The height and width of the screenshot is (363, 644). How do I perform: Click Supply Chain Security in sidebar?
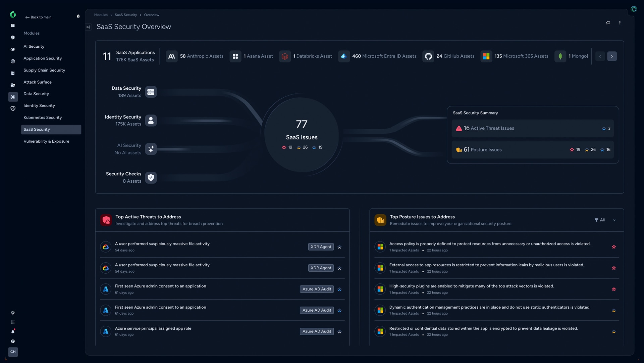click(x=44, y=71)
